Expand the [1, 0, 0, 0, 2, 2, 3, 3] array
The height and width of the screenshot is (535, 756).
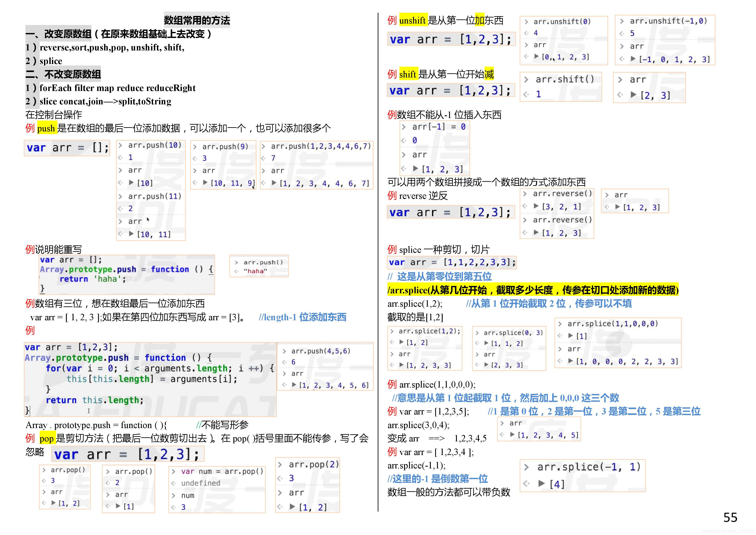(x=571, y=361)
